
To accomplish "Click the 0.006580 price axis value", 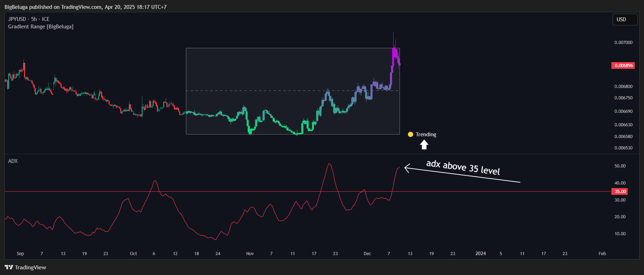I will [623, 137].
